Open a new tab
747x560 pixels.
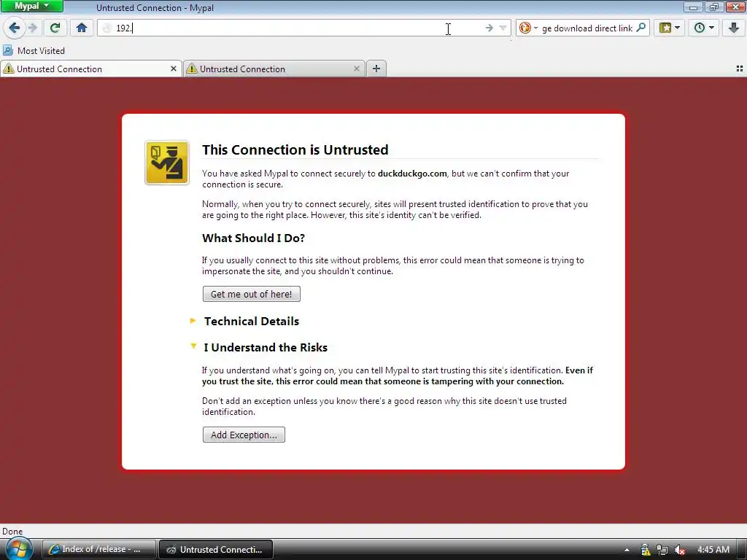[376, 69]
